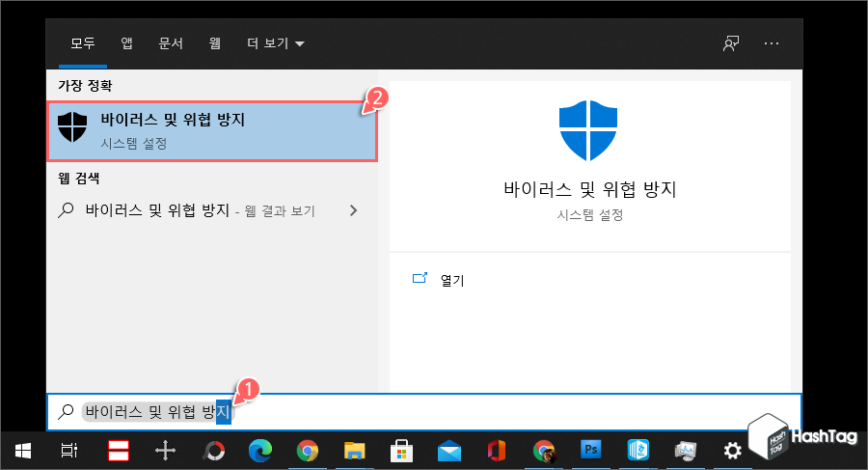Click the search feedback person icon
Screen dimensions: 868x470
click(731, 43)
